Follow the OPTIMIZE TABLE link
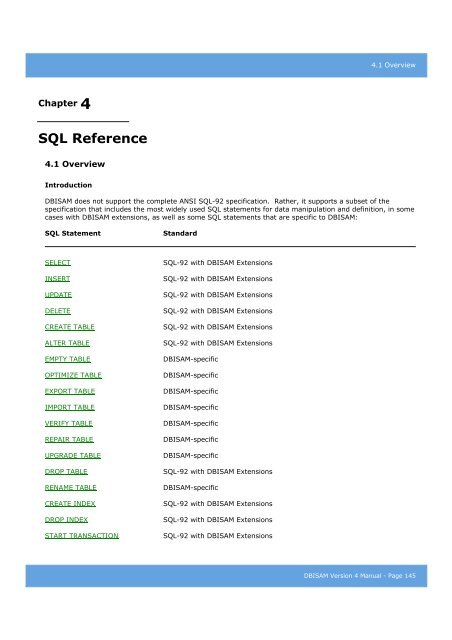This screenshot has height=640, width=452. 73,375
